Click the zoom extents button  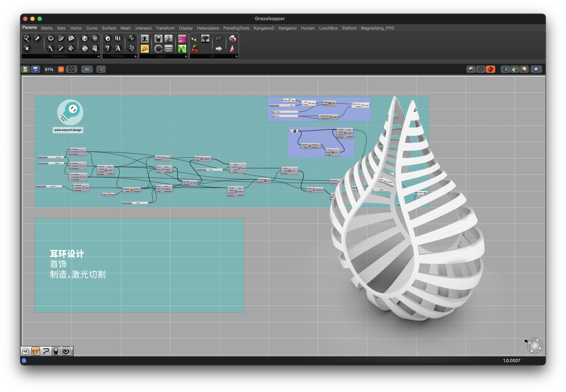71,69
